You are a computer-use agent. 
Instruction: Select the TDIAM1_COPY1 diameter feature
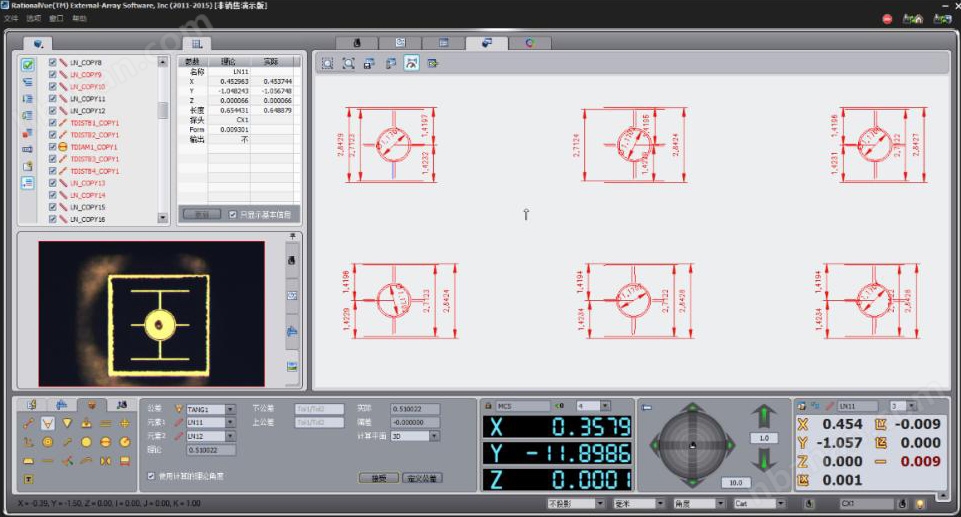pos(93,147)
